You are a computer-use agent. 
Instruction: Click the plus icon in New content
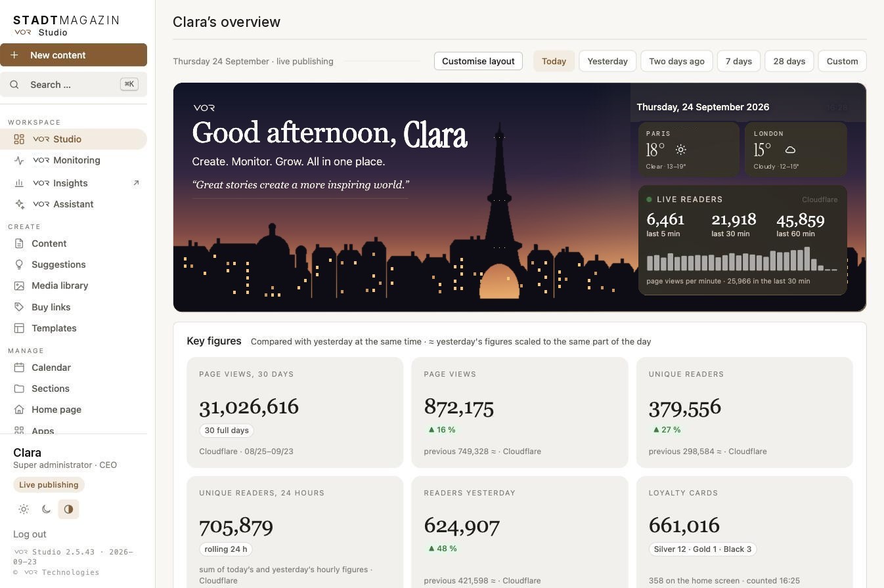point(14,55)
